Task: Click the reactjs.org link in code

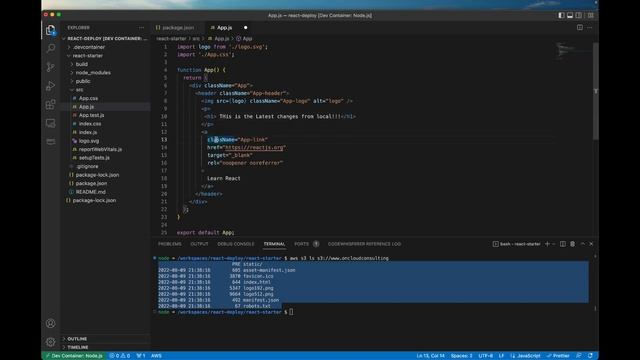Action: pyautogui.click(x=254, y=147)
